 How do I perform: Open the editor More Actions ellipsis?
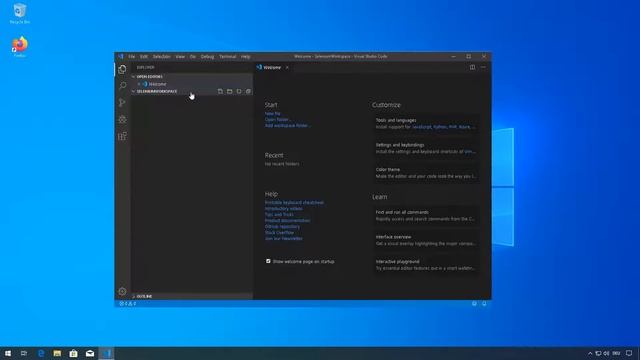483,67
